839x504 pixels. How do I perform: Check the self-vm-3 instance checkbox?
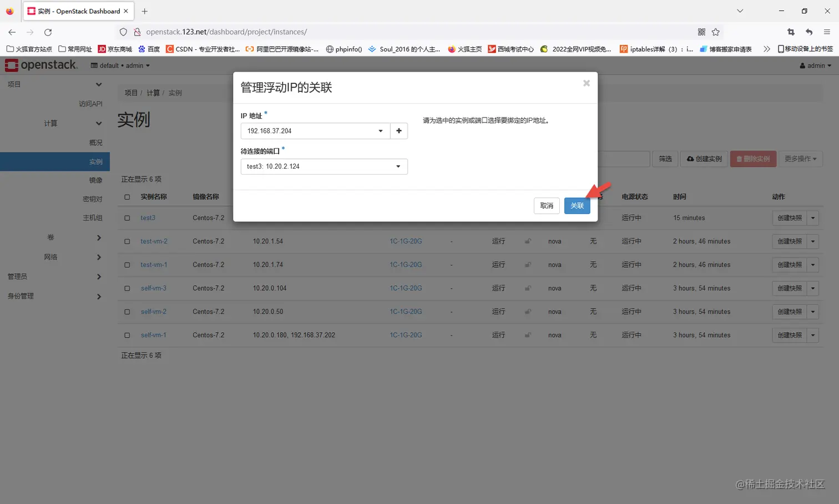[127, 288]
